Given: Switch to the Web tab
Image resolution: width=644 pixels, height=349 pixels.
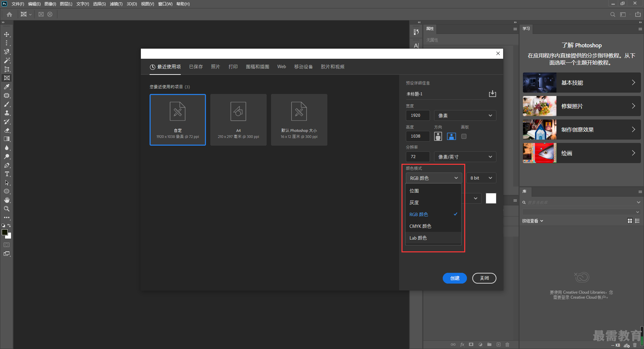Looking at the screenshot, I should [282, 67].
